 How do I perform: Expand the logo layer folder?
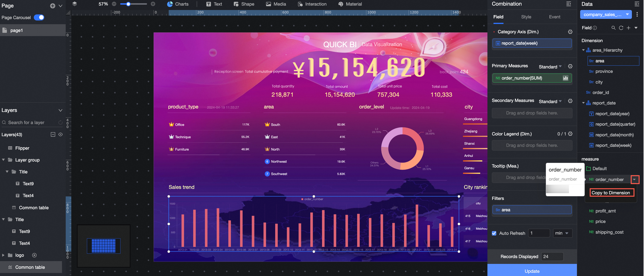click(3, 255)
